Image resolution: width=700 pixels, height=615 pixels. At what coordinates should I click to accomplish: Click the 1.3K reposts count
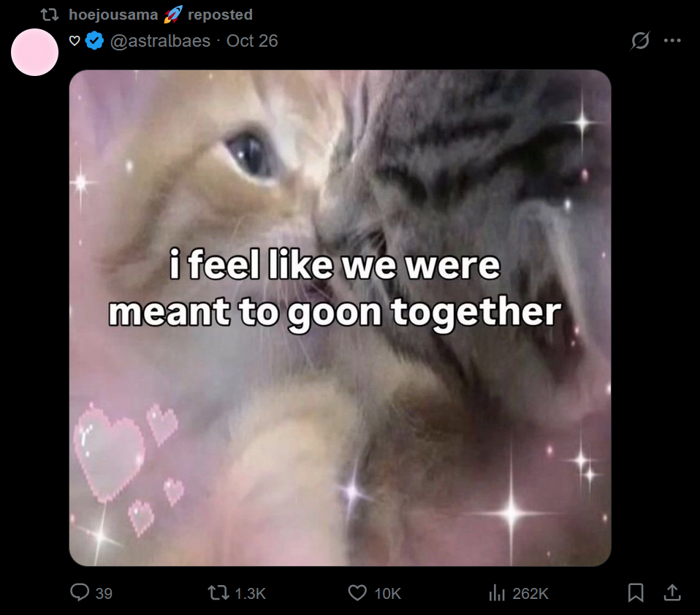click(x=250, y=594)
